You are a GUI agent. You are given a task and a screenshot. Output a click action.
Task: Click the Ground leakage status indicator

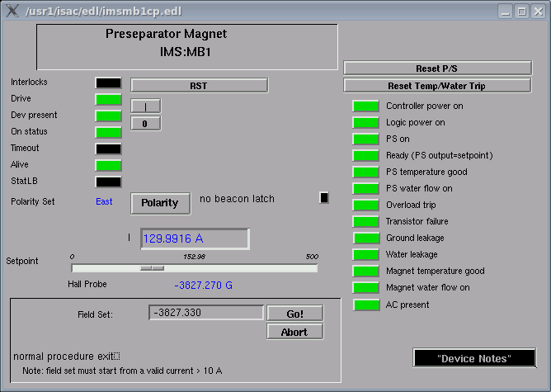click(365, 238)
